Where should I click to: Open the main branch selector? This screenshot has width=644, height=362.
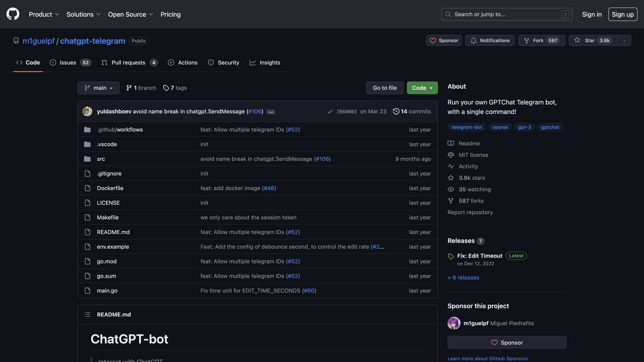(98, 87)
